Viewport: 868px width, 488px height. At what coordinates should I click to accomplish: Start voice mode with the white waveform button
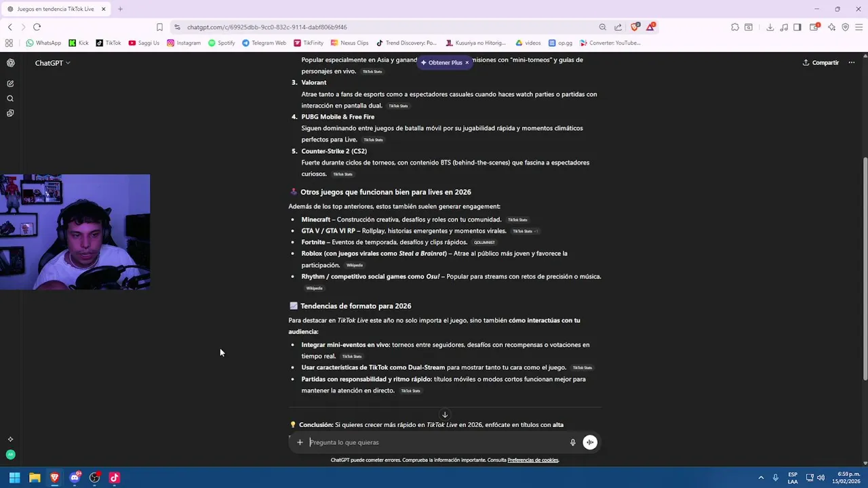(x=590, y=443)
